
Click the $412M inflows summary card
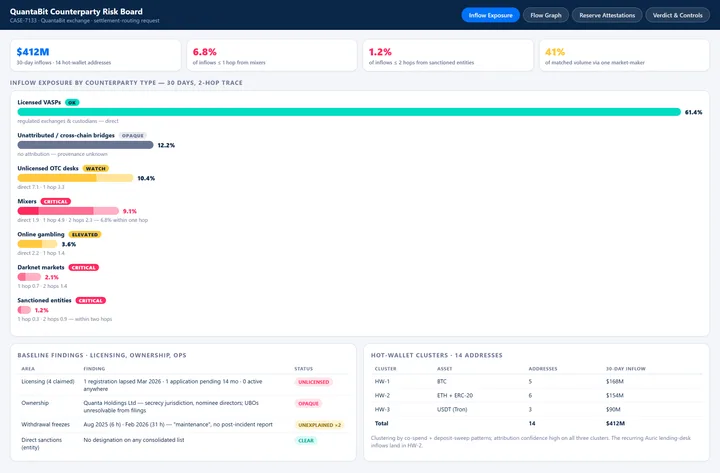[96, 56]
